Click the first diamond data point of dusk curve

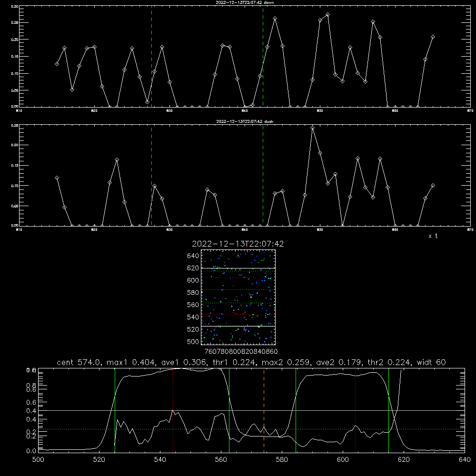pyautogui.click(x=57, y=178)
